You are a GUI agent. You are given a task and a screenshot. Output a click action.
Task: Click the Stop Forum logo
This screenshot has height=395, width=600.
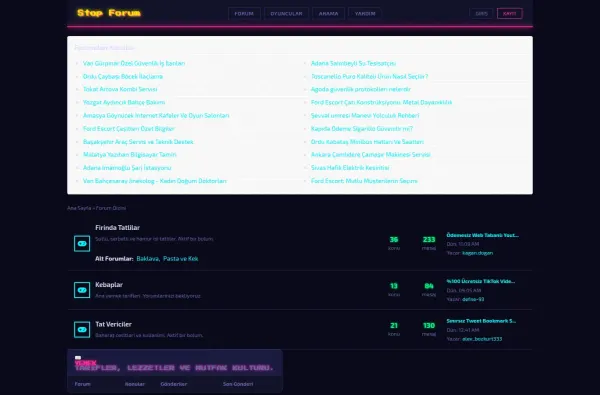point(109,13)
